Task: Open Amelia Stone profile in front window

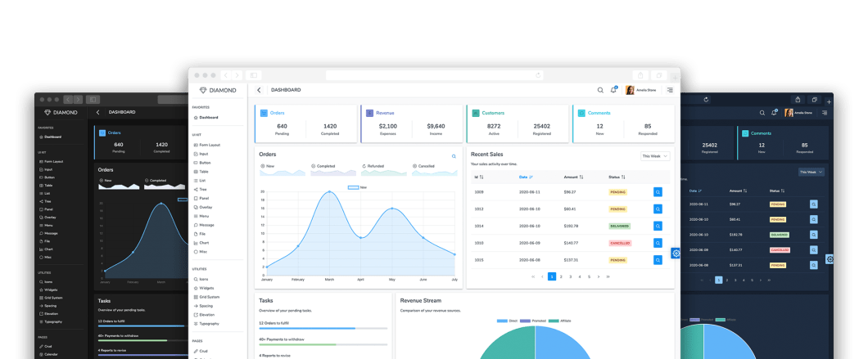Action: (641, 90)
